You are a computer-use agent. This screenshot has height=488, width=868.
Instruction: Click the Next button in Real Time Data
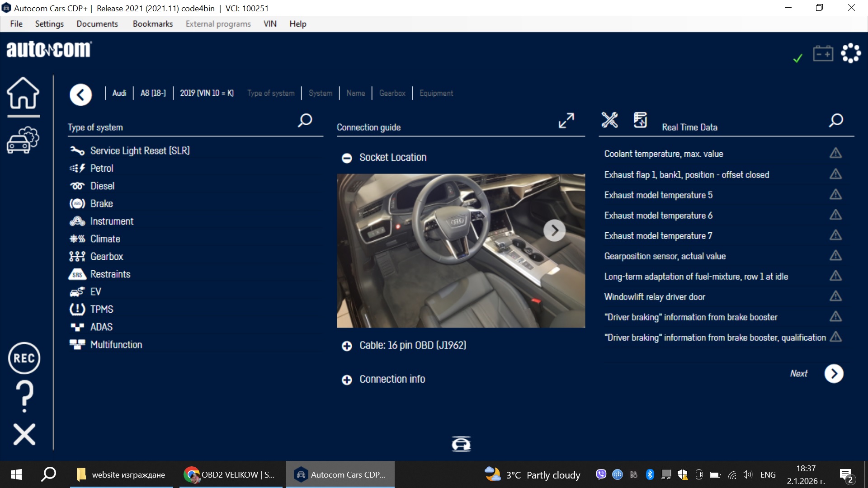[x=834, y=373]
